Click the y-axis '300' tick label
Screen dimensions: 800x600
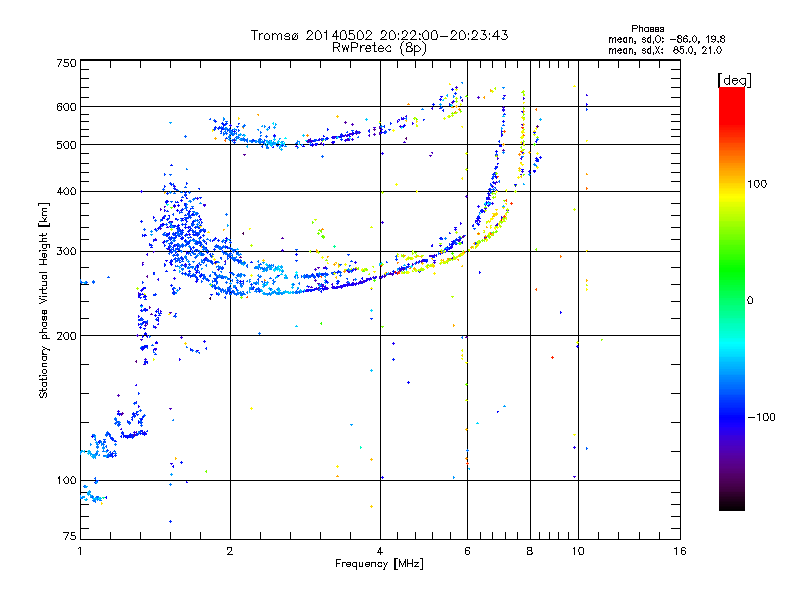pyautogui.click(x=66, y=252)
